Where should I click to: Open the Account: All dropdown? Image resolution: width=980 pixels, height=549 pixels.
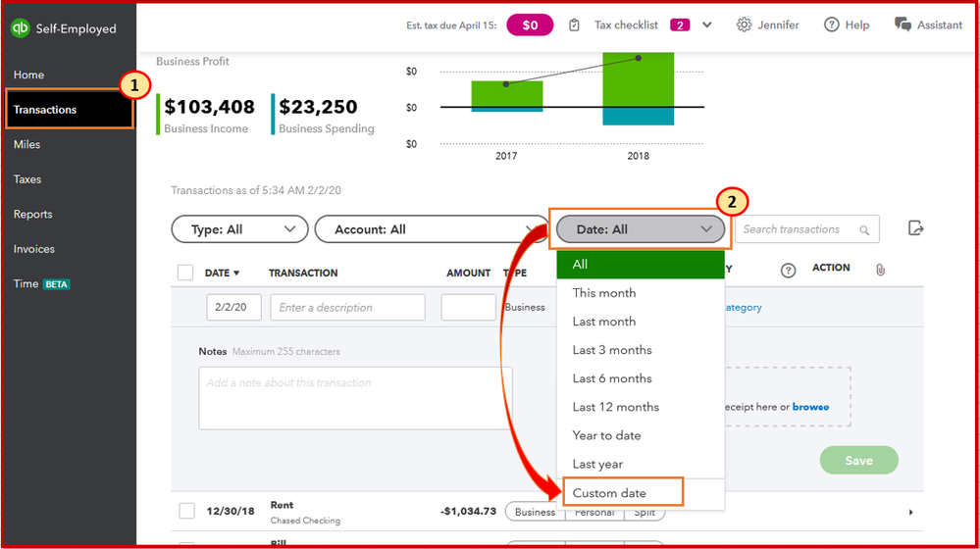tap(432, 229)
